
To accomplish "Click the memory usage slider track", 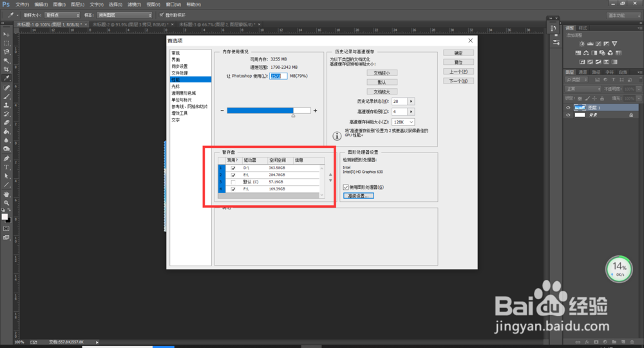I will click(269, 111).
